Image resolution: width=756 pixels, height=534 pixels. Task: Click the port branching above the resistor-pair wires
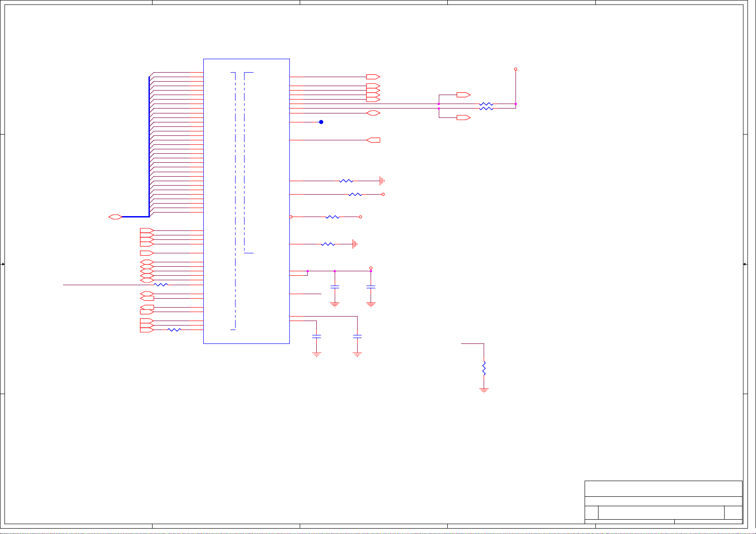[x=463, y=95]
